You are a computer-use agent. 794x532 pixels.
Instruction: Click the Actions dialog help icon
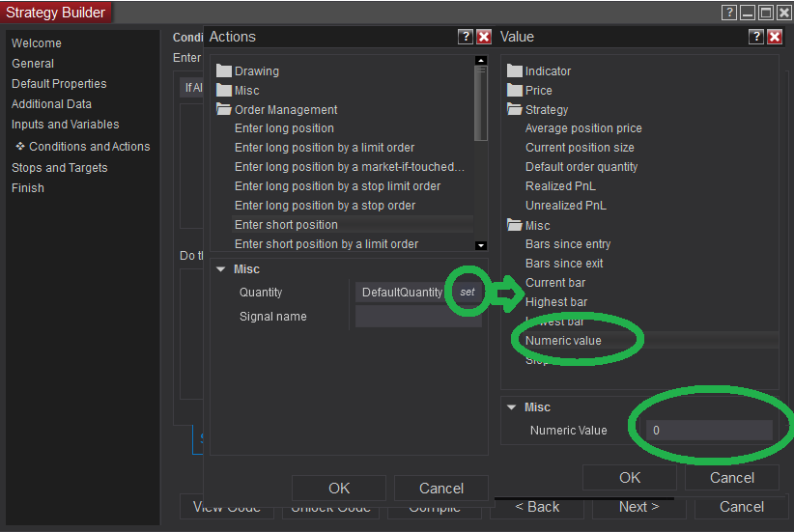pos(466,37)
